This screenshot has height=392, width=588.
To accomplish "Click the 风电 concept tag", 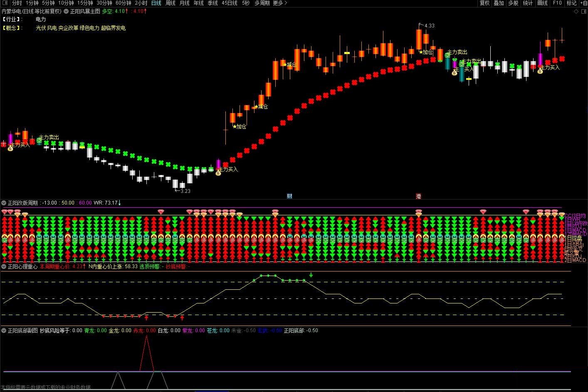I will 52,28.
